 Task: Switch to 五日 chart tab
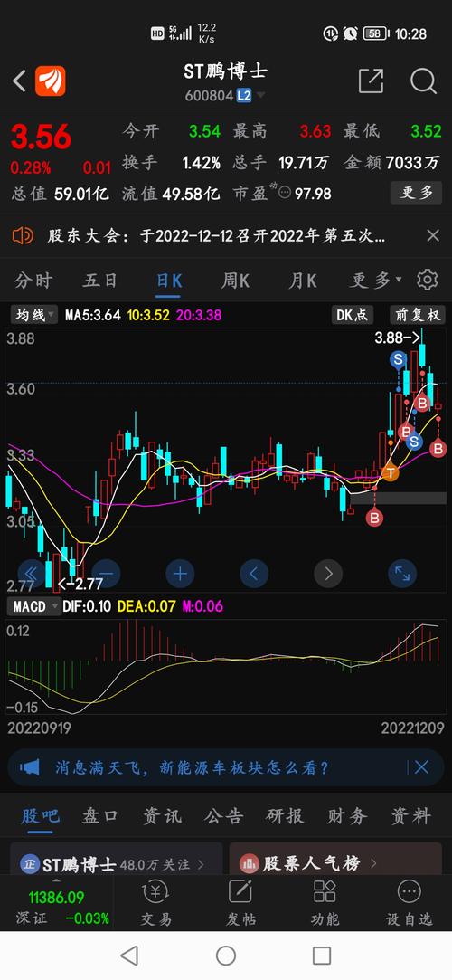[x=99, y=280]
